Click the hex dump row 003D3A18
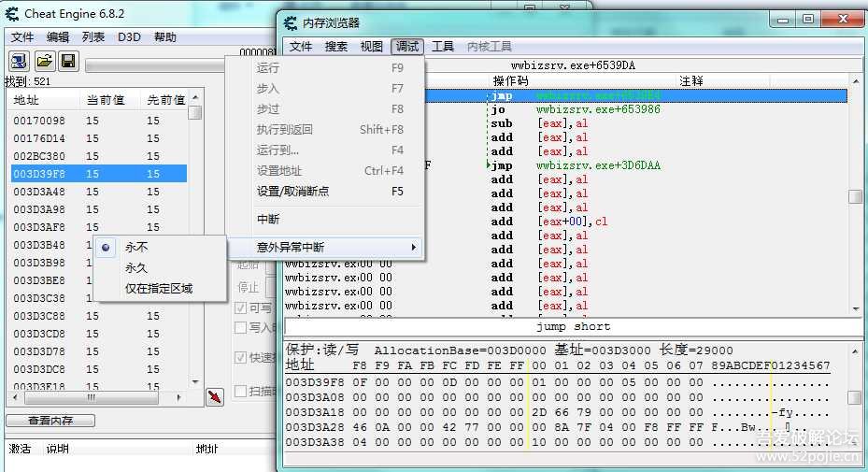Viewport: 868px width, 472px height. [558, 413]
